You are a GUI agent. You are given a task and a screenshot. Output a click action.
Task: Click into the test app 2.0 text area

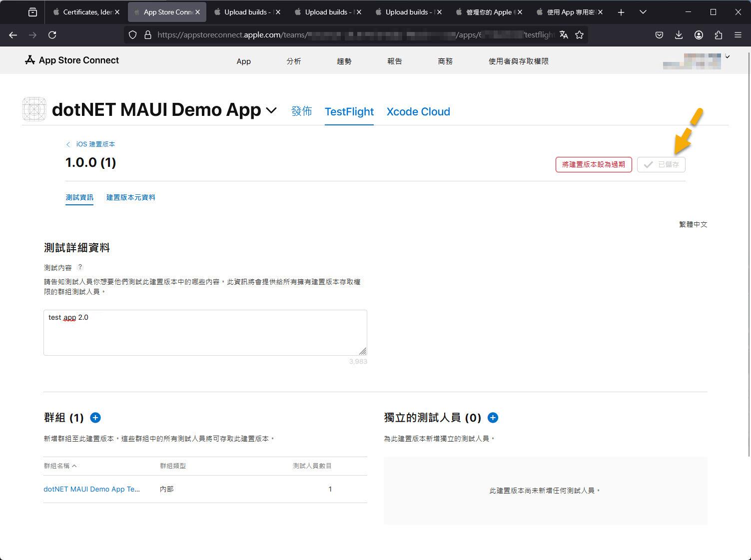click(x=205, y=333)
